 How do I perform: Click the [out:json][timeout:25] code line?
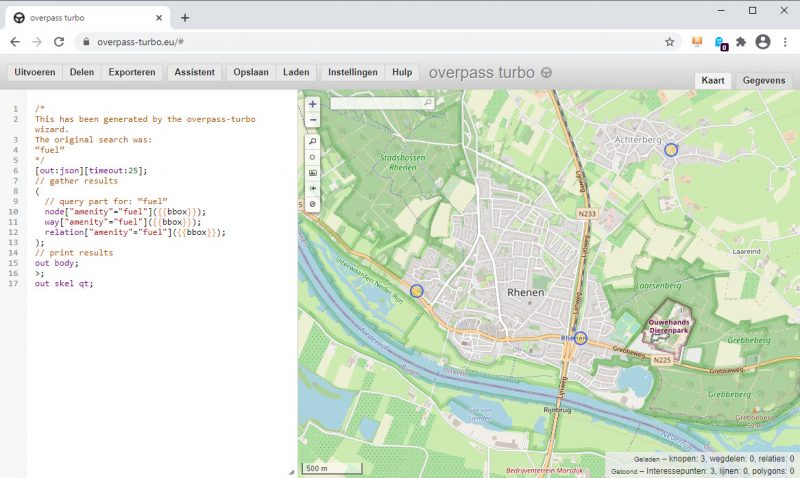[91, 170]
